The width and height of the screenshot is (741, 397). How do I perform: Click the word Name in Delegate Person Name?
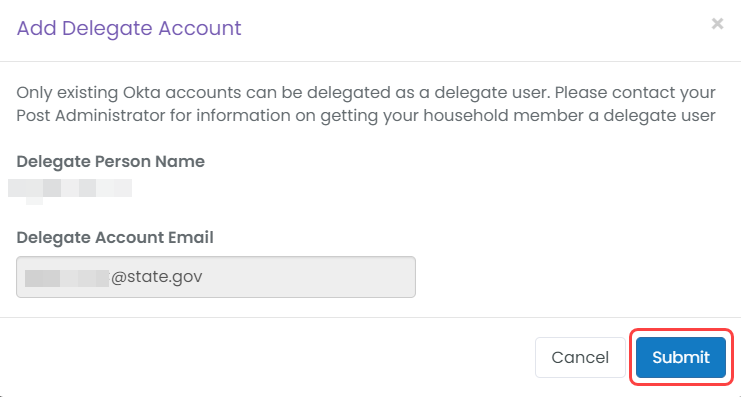[x=180, y=162]
